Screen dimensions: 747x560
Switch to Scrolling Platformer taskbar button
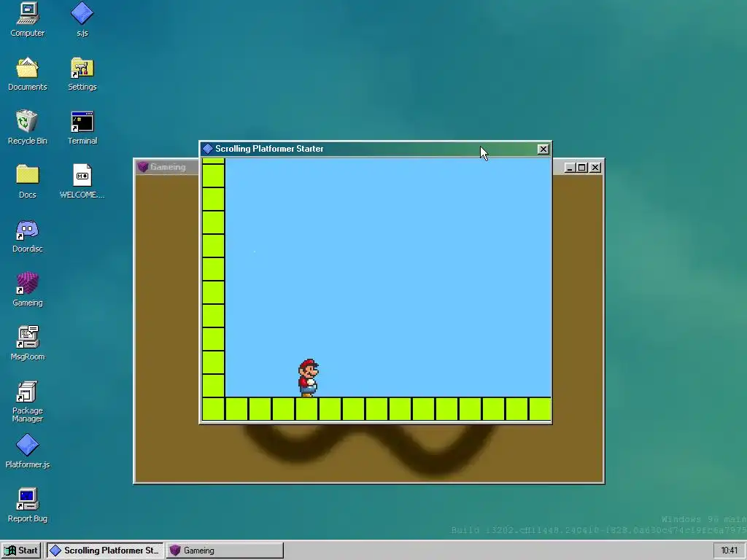pos(105,551)
